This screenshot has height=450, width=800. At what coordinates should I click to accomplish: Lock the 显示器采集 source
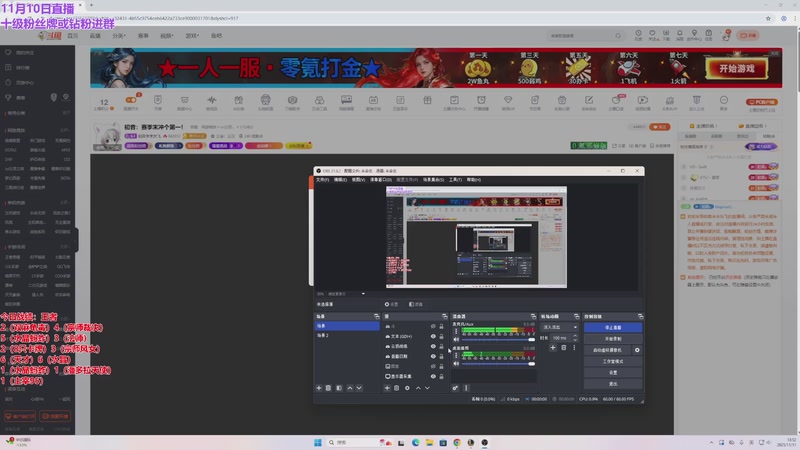441,377
